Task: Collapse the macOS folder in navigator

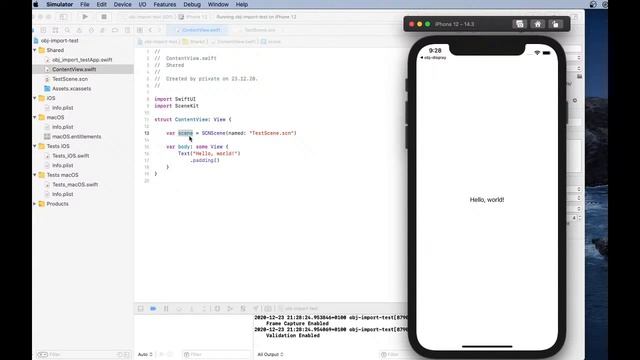Action: (35, 117)
